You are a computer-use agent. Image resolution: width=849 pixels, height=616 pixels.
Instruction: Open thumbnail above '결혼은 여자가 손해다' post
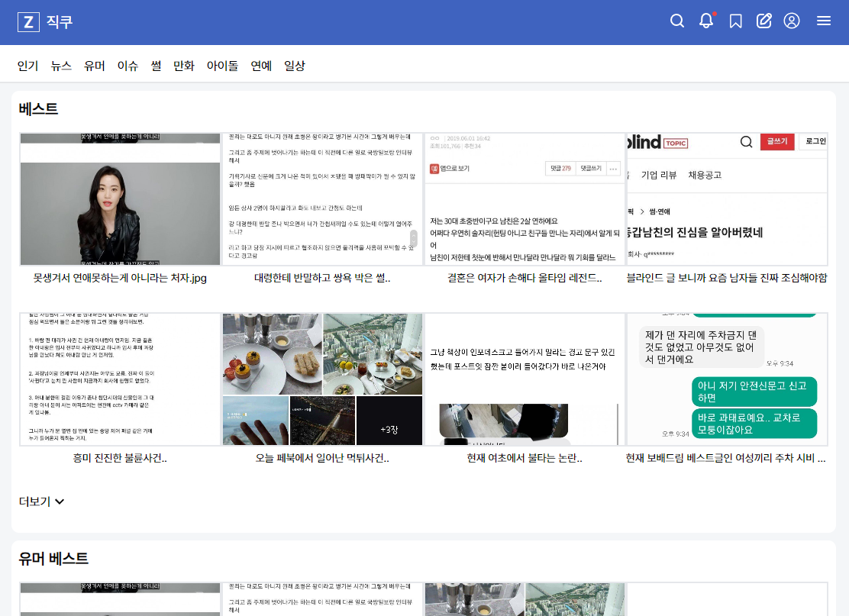click(525, 199)
